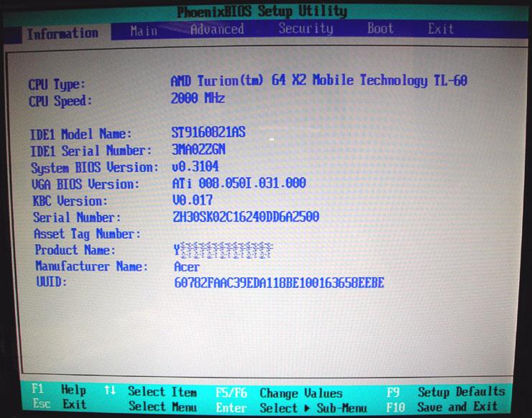
Task: Click the F10 key hint
Action: 395,407
